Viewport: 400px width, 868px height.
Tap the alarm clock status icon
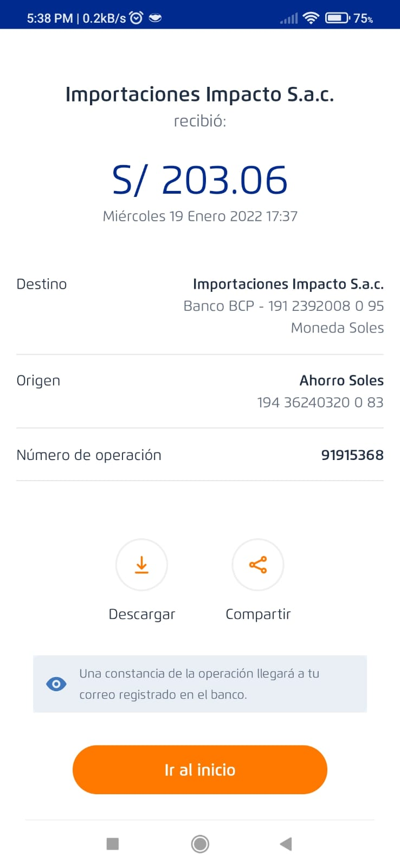point(137,18)
